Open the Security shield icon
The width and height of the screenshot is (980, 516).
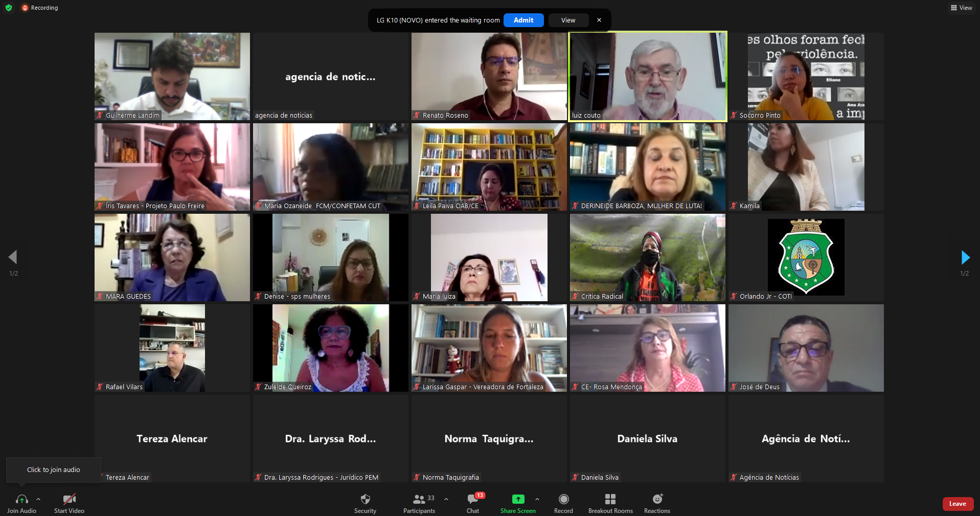point(365,499)
